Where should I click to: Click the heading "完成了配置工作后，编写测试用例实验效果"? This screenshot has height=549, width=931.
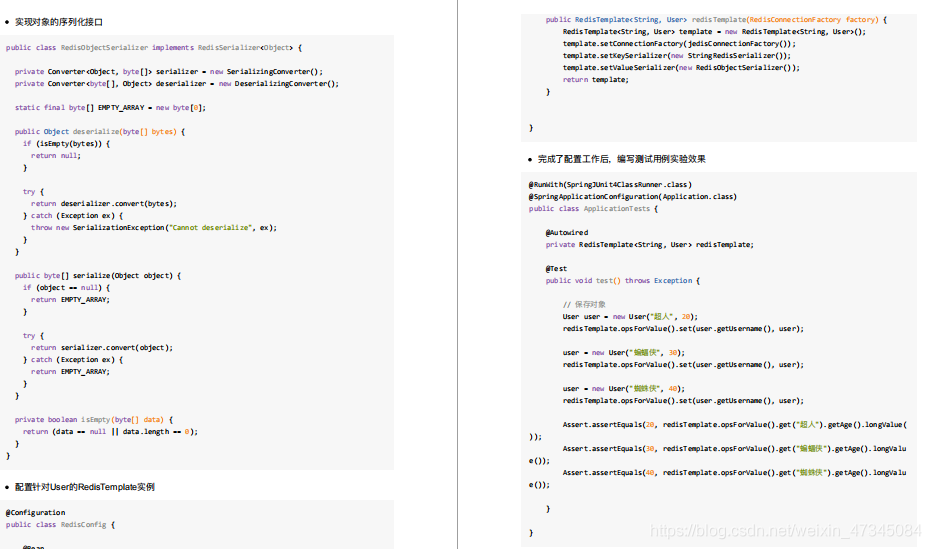[x=622, y=159]
